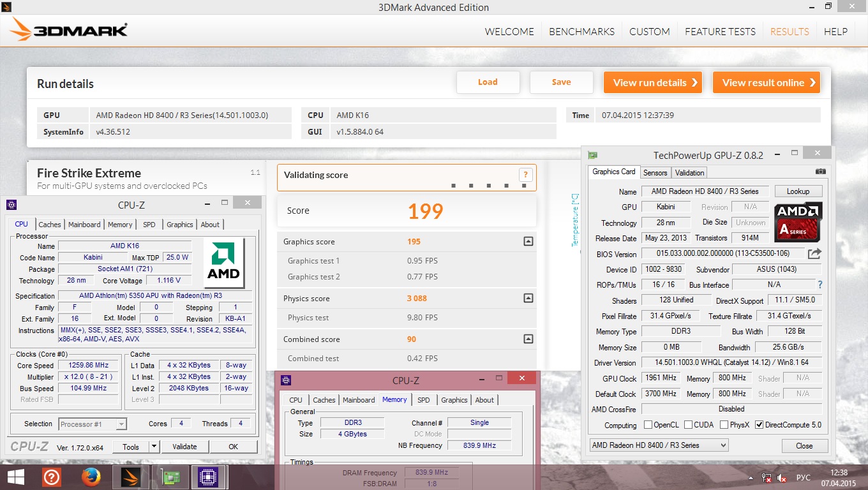Click View result online button

[766, 82]
